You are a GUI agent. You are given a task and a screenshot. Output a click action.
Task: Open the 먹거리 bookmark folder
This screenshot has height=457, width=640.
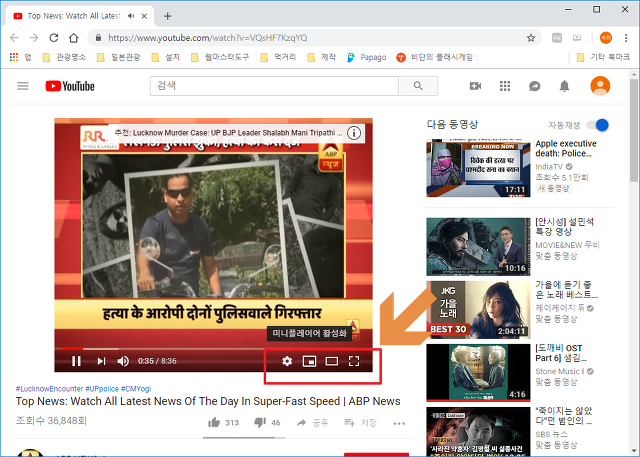click(x=278, y=57)
